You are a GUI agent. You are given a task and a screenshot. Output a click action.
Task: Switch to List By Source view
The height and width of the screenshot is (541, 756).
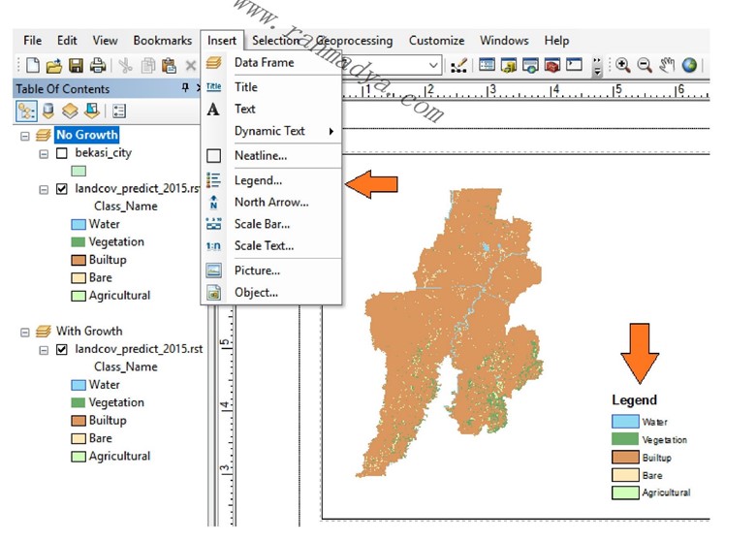(x=48, y=111)
